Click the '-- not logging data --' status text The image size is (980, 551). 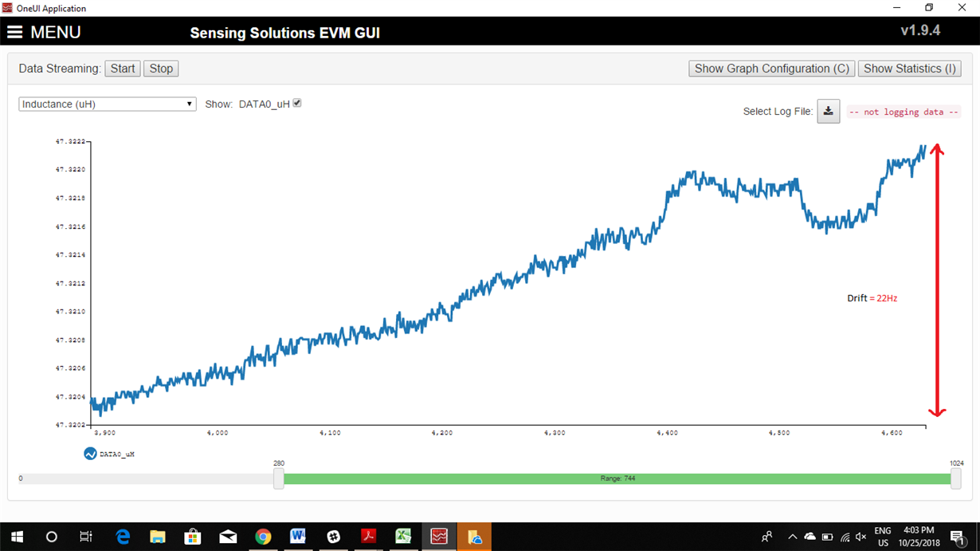pos(904,112)
